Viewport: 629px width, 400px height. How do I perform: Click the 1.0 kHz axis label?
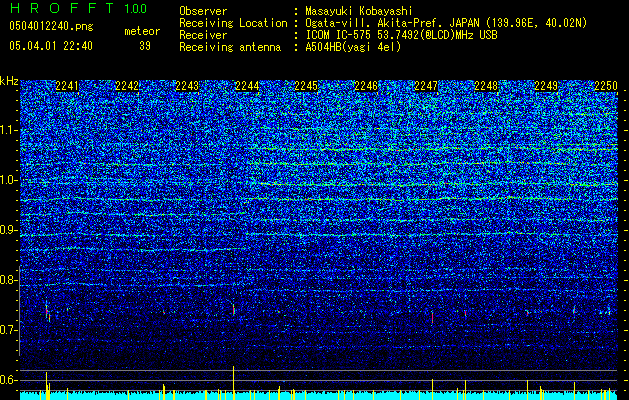tap(7, 180)
